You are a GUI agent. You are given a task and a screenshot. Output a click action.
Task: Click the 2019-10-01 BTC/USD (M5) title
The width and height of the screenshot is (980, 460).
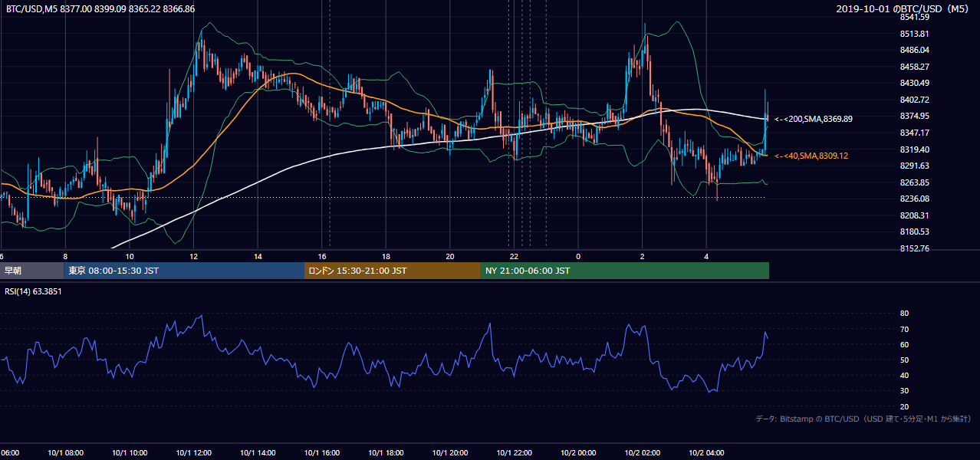(x=903, y=8)
